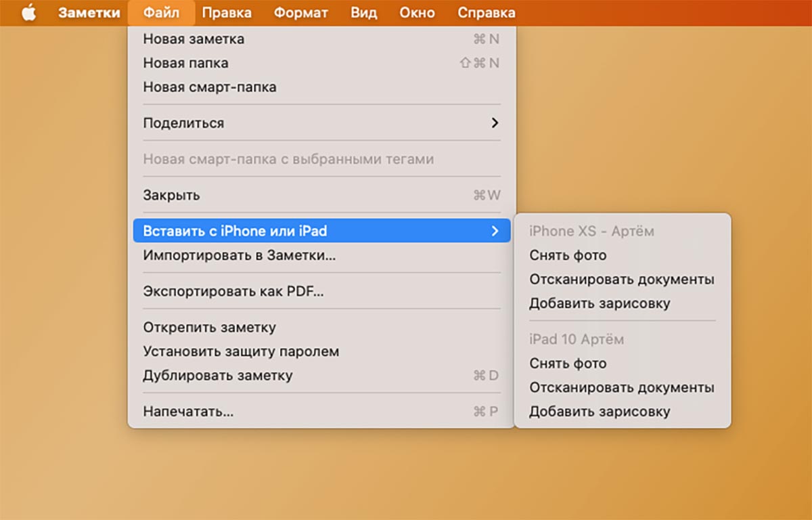Image resolution: width=812 pixels, height=520 pixels.
Task: Open the Формат menu
Action: click(301, 13)
